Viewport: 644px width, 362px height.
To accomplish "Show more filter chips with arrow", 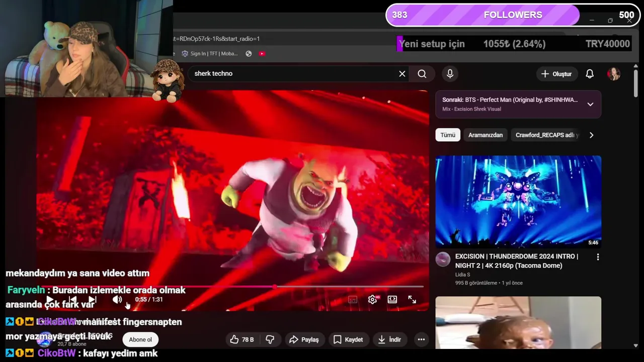I will click(591, 135).
